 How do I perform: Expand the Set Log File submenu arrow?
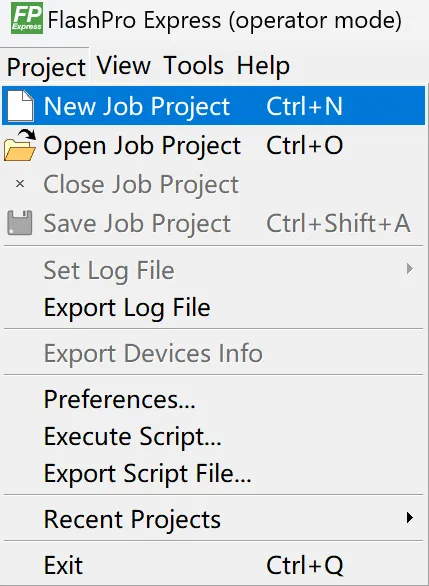tap(410, 268)
